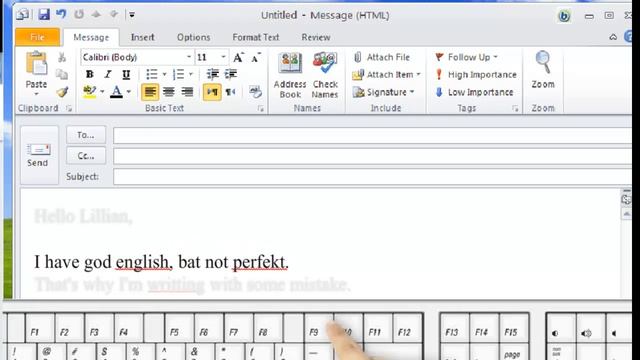Screen dimensions: 640x360
Task: Undo the last action
Action: click(x=61, y=14)
